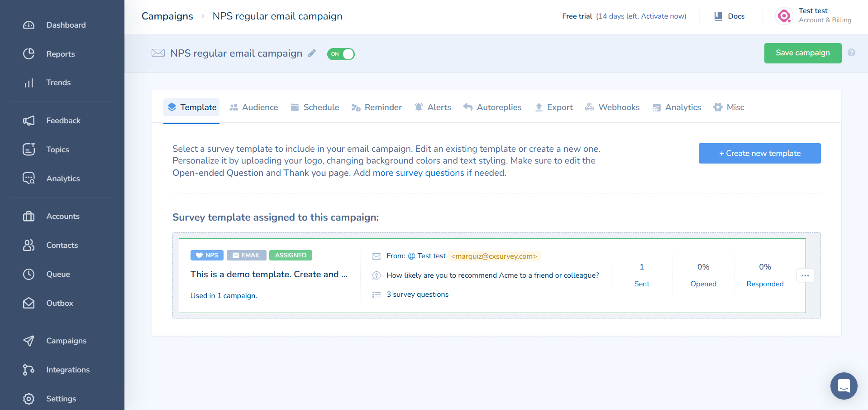The image size is (868, 410).
Task: Click the Save campaign button
Action: [x=803, y=53]
